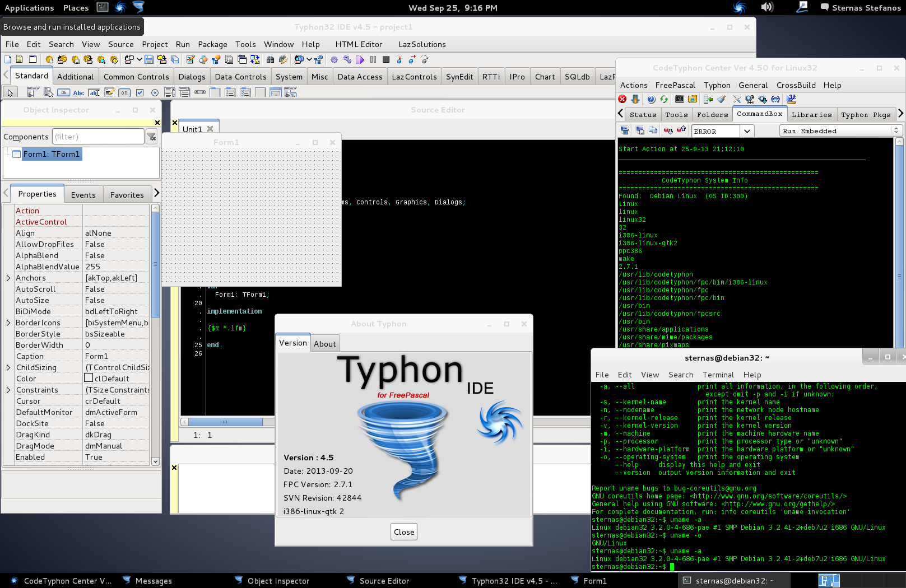Click the Object Inspector vertical scrollbar thumb

click(x=156, y=264)
